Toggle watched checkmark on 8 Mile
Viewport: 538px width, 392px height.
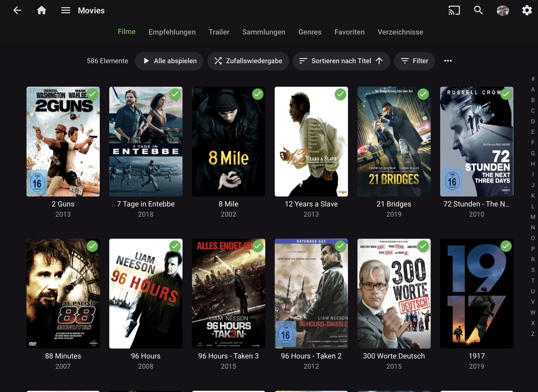258,94
